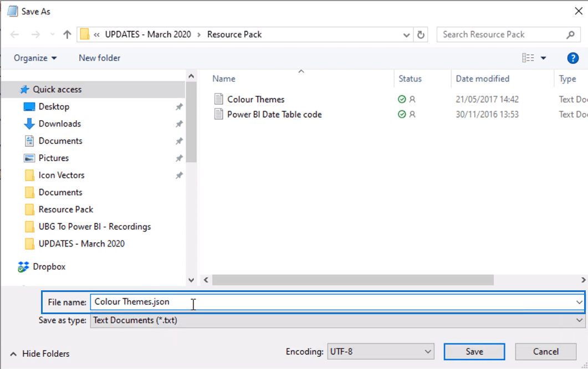Click the Save button
Screen dimensions: 588x369
tap(474, 351)
